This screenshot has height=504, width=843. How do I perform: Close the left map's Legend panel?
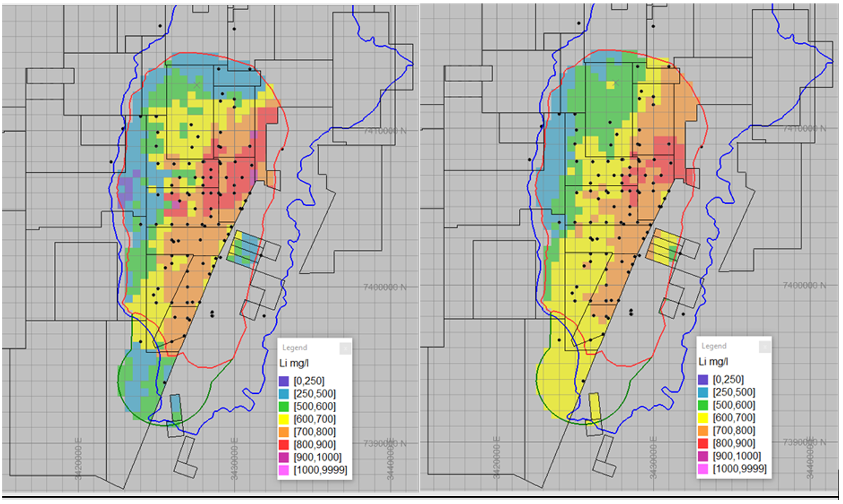tap(345, 348)
